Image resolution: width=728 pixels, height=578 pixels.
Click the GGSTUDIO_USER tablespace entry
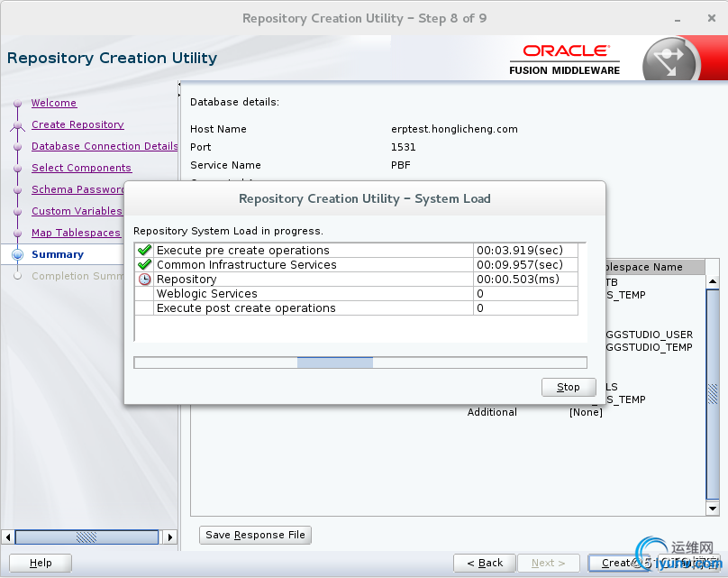(x=649, y=335)
